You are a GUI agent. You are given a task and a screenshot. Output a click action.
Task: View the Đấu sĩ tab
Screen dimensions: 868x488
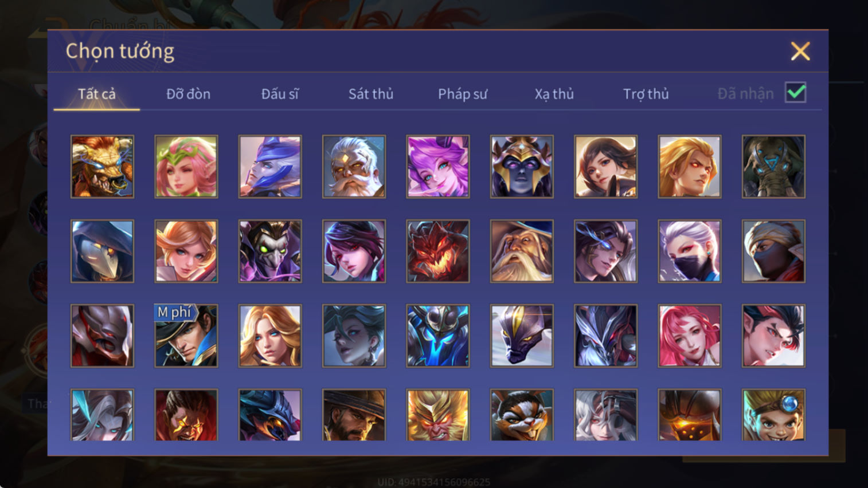[280, 94]
